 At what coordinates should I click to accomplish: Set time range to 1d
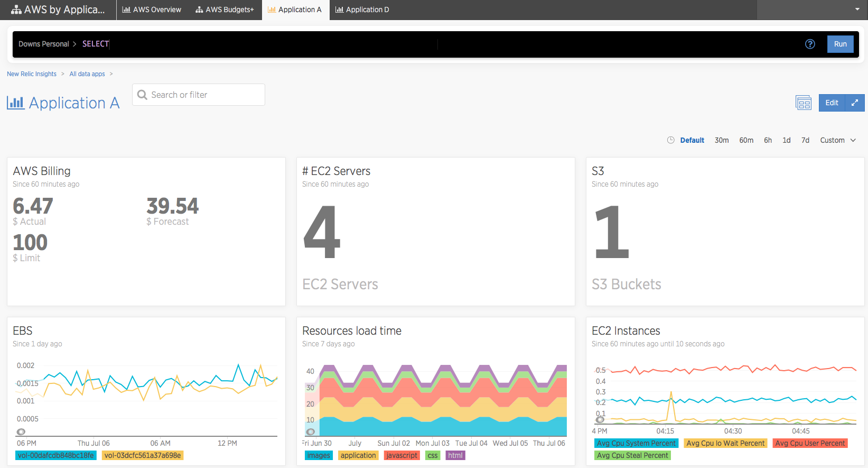787,140
